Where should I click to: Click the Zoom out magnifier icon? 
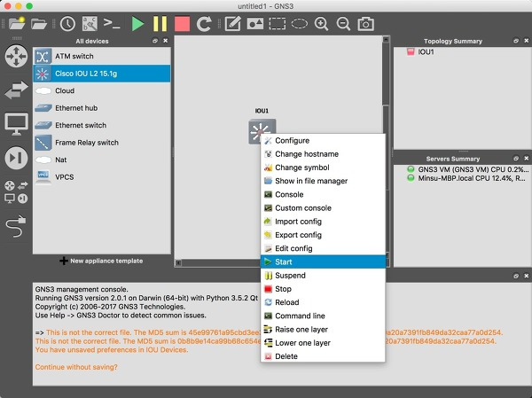343,24
